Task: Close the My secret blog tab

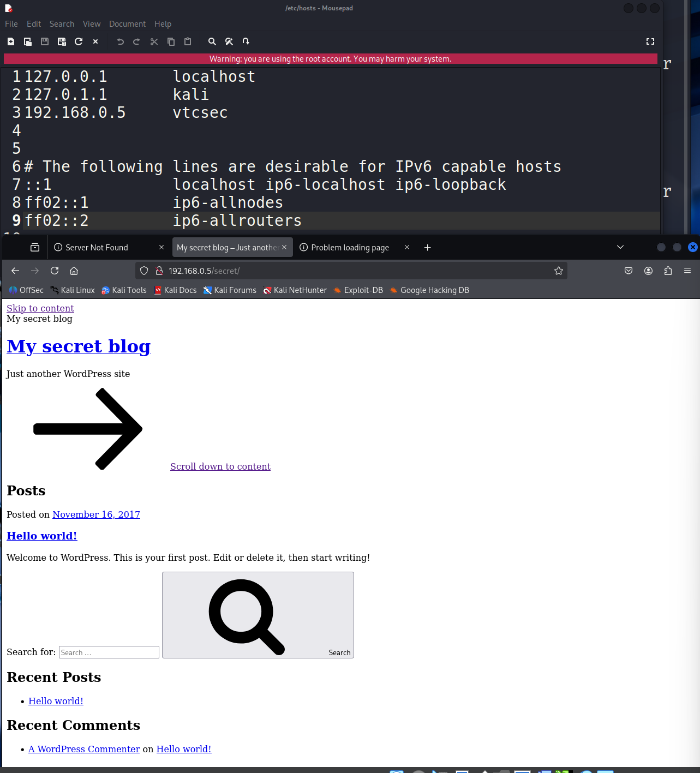Action: pyautogui.click(x=284, y=248)
